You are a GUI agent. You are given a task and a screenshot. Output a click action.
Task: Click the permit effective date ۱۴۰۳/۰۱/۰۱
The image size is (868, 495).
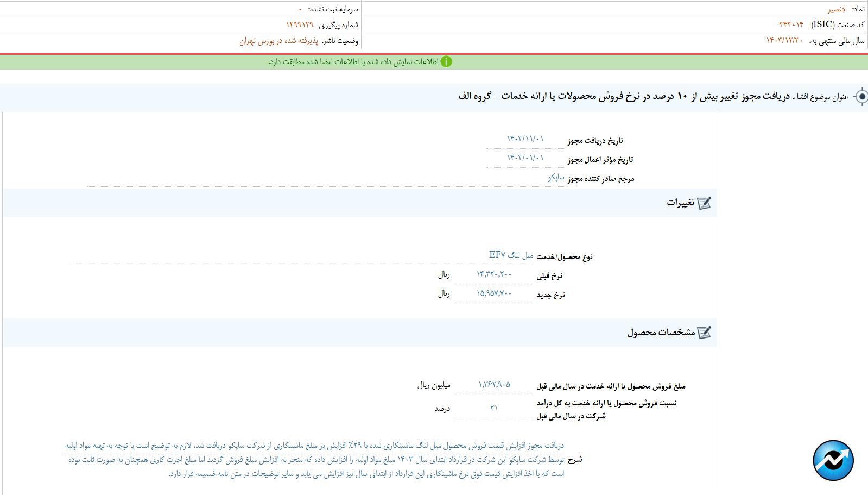525,158
